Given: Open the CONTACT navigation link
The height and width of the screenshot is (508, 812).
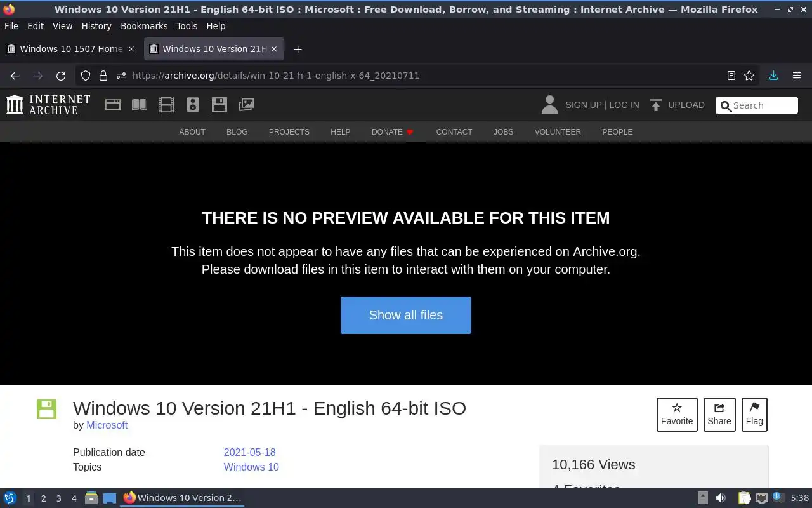Looking at the screenshot, I should click(454, 132).
